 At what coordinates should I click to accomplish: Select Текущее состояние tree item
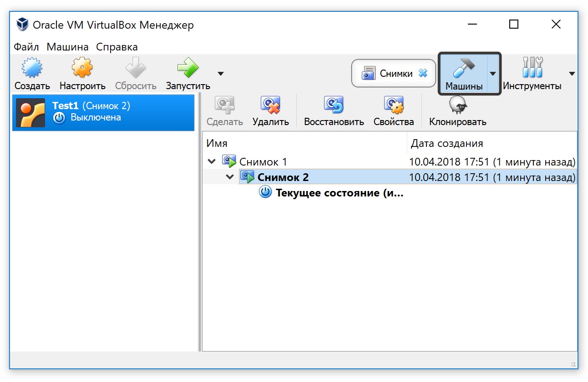(340, 193)
